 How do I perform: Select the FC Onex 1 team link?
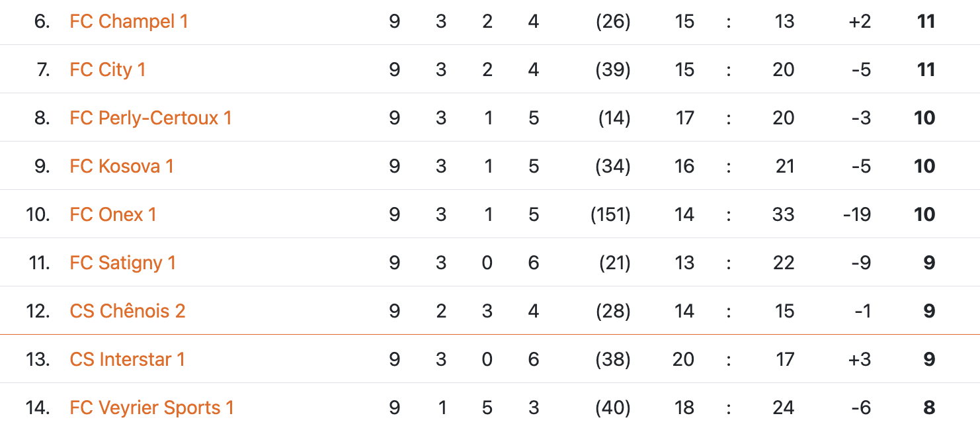click(x=113, y=214)
